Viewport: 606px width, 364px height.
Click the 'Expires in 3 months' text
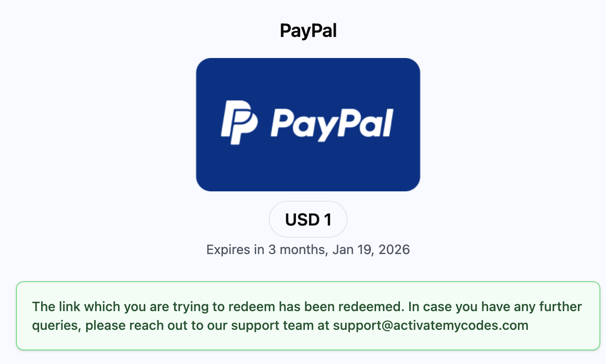[x=265, y=249]
